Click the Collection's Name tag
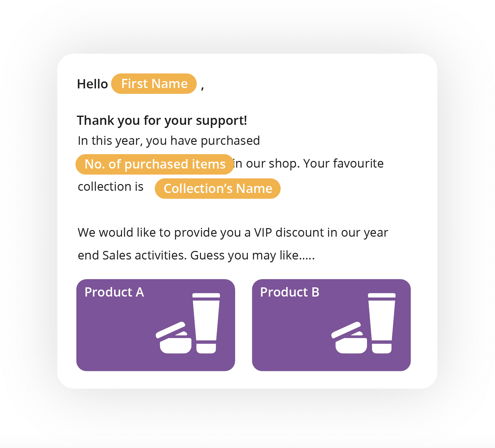The height and width of the screenshot is (448, 495). [x=218, y=189]
